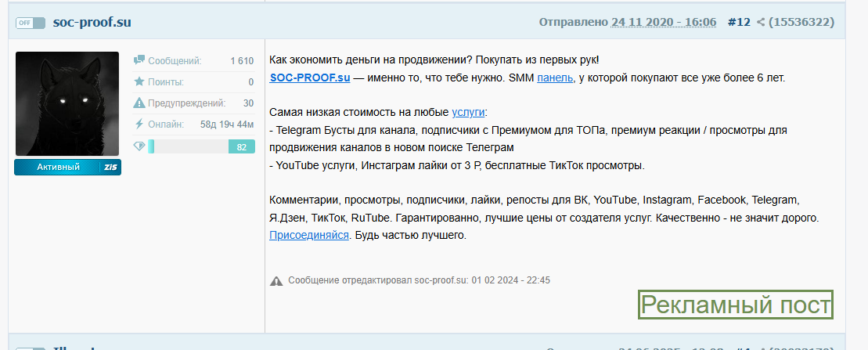The width and height of the screenshot is (868, 350).
Task: Click the points value 0
Action: [x=251, y=82]
